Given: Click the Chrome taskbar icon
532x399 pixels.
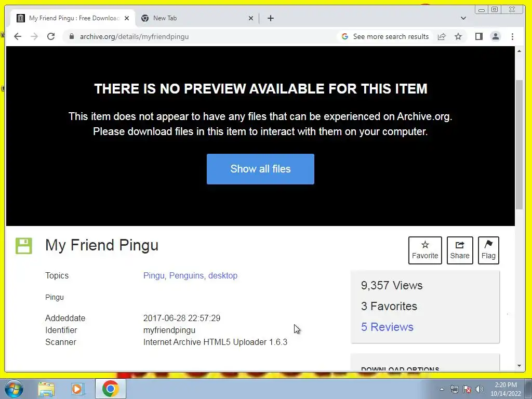Looking at the screenshot, I should pos(110,389).
